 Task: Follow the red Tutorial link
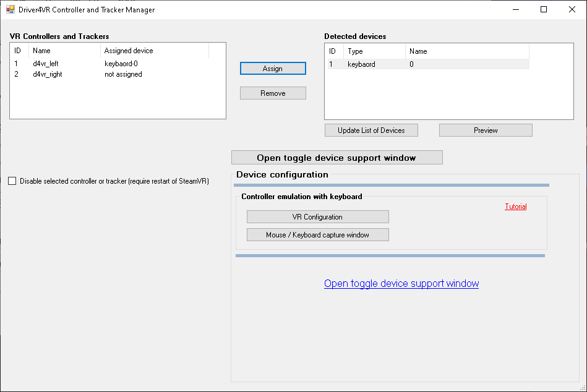pos(515,207)
